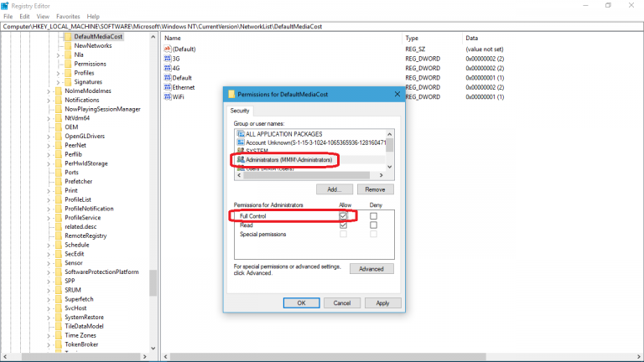Select the WiFi DWORD value icon
Screen dimensions: 644x362
tap(168, 97)
